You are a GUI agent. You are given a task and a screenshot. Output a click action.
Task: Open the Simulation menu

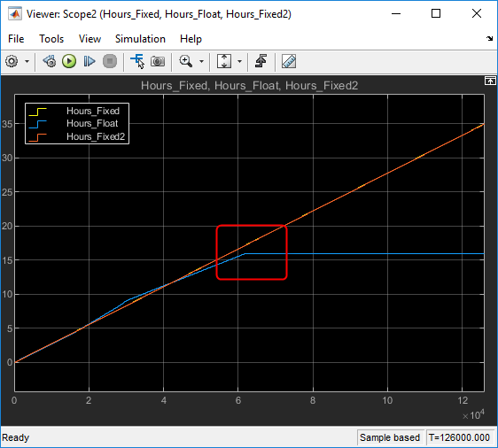[140, 39]
